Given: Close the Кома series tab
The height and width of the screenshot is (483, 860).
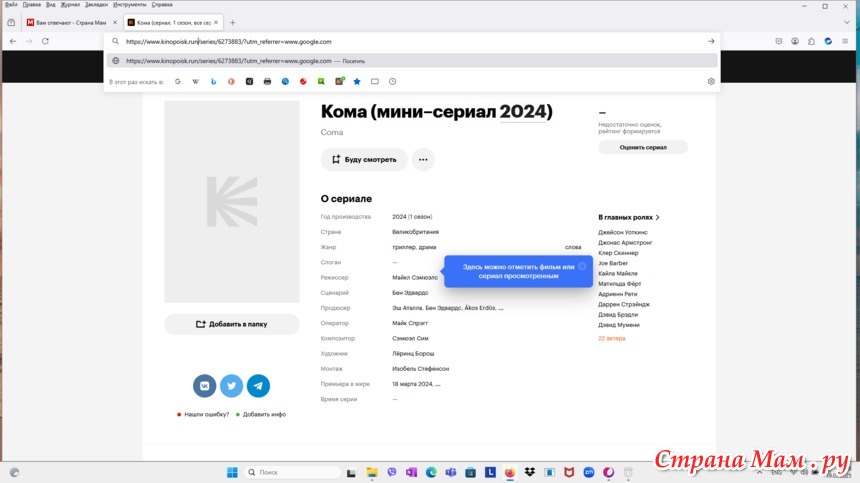Looking at the screenshot, I should (216, 22).
